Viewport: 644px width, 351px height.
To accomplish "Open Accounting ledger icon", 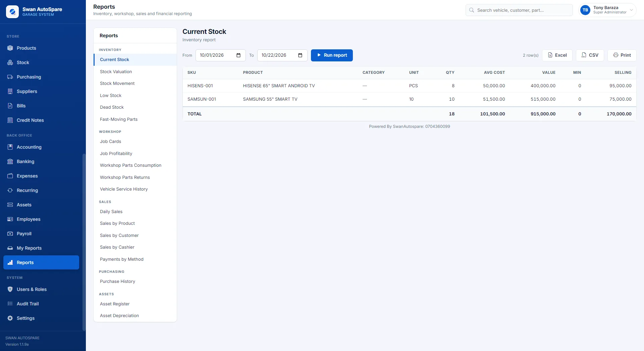I will click(10, 147).
